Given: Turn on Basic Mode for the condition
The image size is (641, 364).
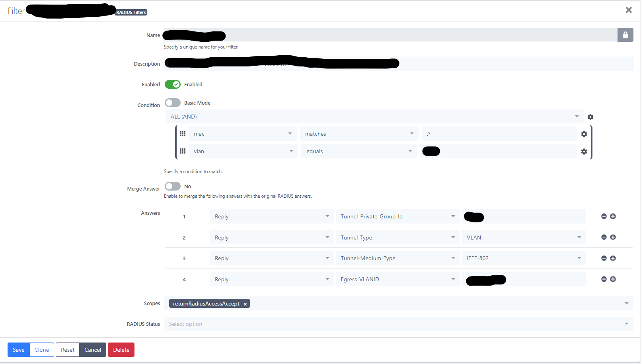Looking at the screenshot, I should 172,103.
